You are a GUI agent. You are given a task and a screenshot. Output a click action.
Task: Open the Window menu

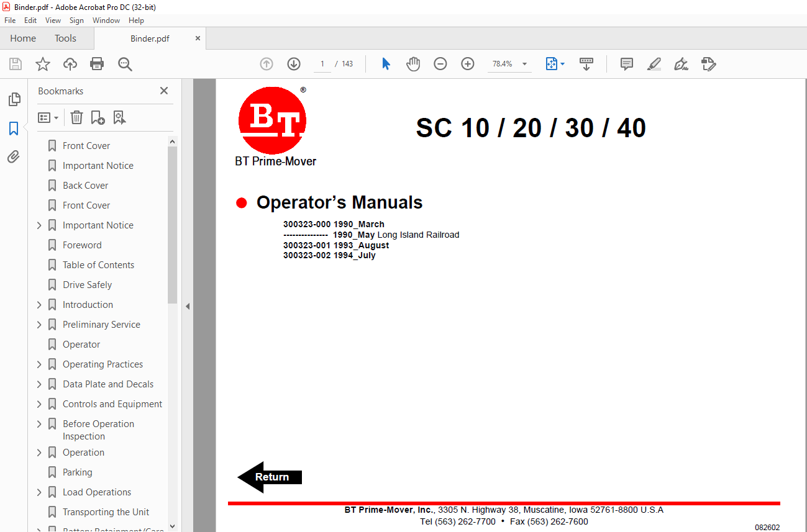tap(106, 20)
